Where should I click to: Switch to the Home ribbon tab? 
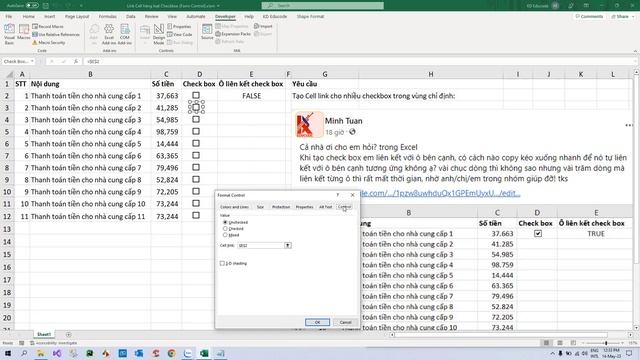(x=29, y=16)
